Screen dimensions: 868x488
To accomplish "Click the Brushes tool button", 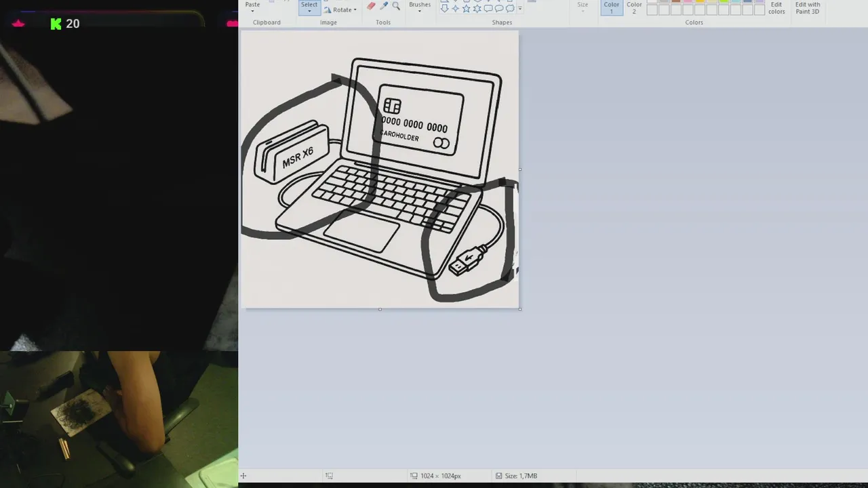I will [x=420, y=5].
